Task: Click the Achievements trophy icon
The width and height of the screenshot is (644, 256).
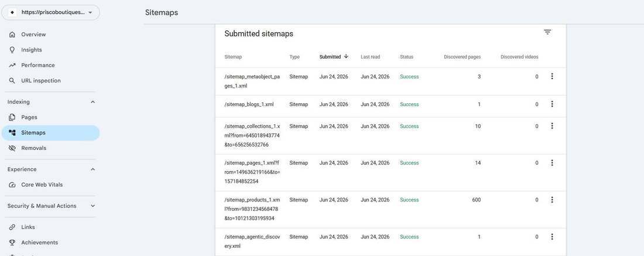Action: (x=12, y=243)
